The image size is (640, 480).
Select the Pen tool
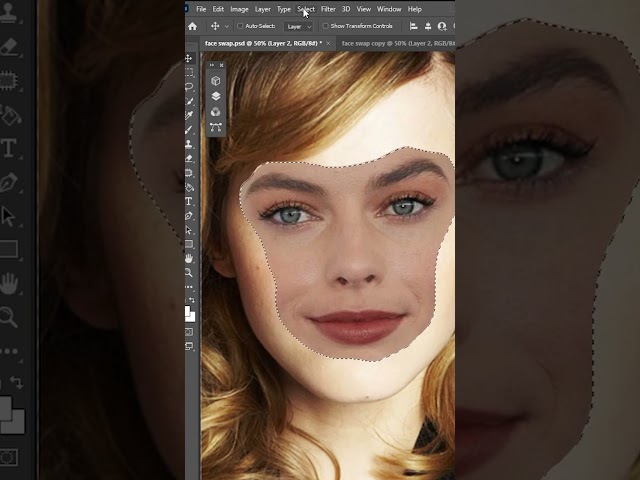click(189, 216)
